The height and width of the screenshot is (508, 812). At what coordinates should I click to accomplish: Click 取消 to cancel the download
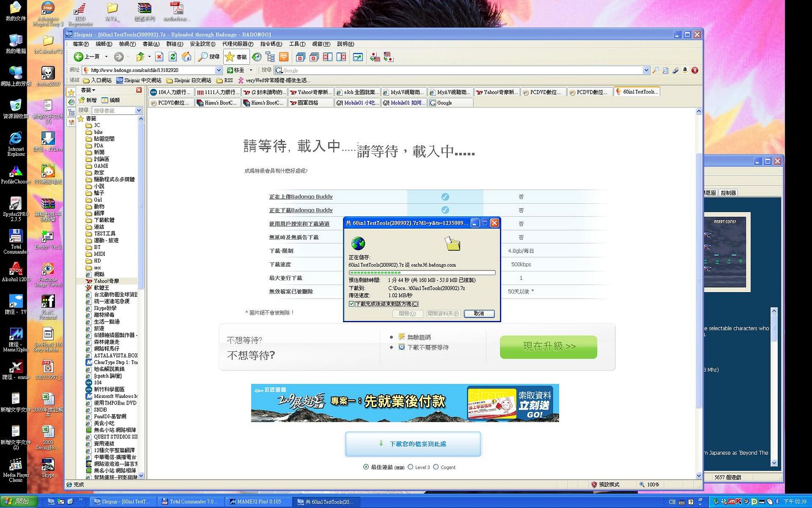pos(479,314)
